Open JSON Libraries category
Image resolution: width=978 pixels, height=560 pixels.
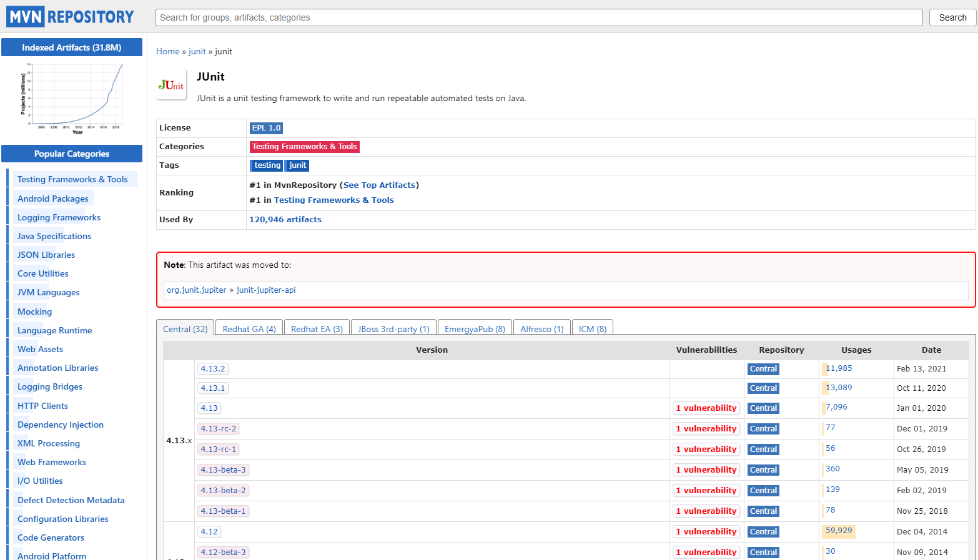(46, 255)
